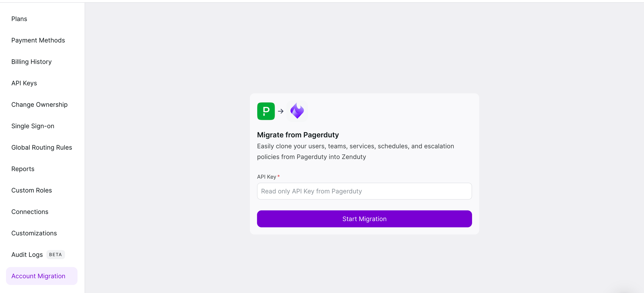Click the purple Zenduty flame logo
Image resolution: width=644 pixels, height=293 pixels.
tap(297, 111)
